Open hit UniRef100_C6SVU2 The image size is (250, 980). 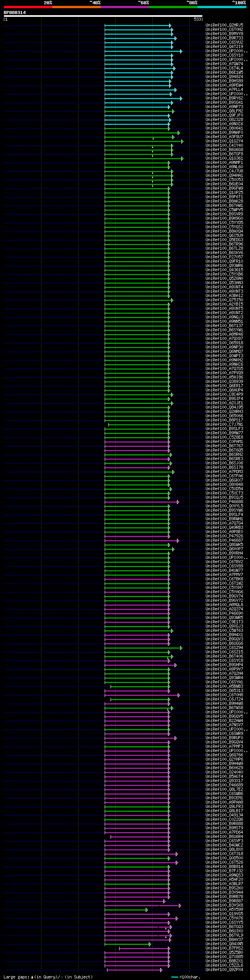coord(224,42)
